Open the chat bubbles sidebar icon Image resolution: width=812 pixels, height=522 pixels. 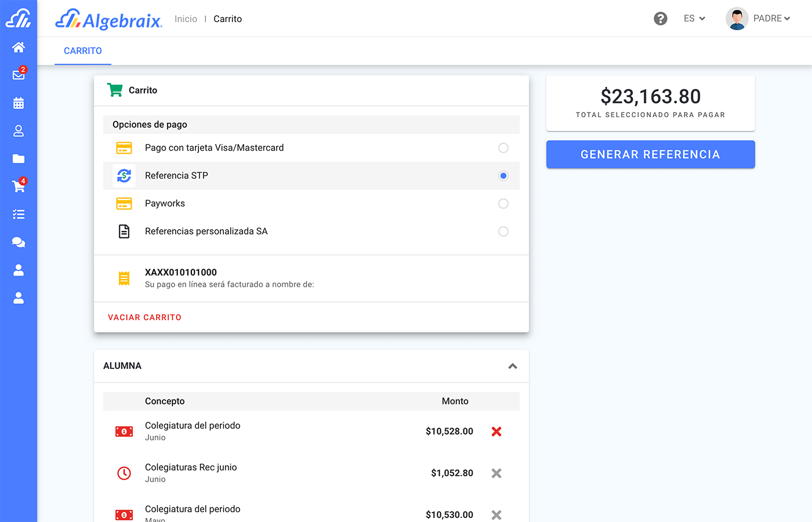tap(19, 242)
